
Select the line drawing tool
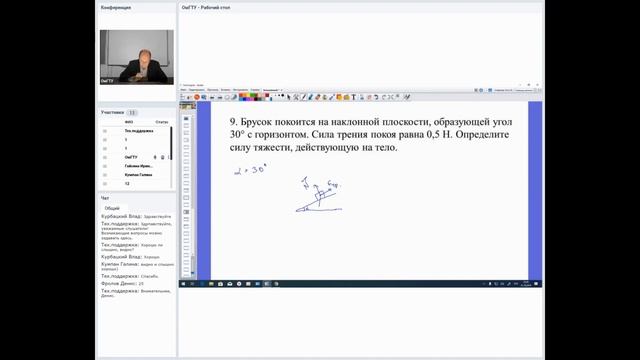pos(332,97)
